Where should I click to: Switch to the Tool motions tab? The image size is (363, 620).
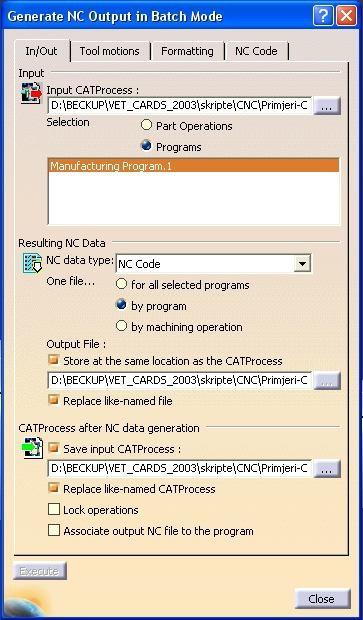click(110, 51)
